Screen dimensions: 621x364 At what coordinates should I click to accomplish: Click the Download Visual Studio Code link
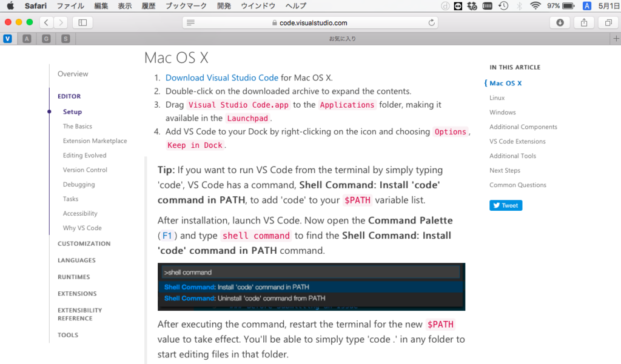222,78
